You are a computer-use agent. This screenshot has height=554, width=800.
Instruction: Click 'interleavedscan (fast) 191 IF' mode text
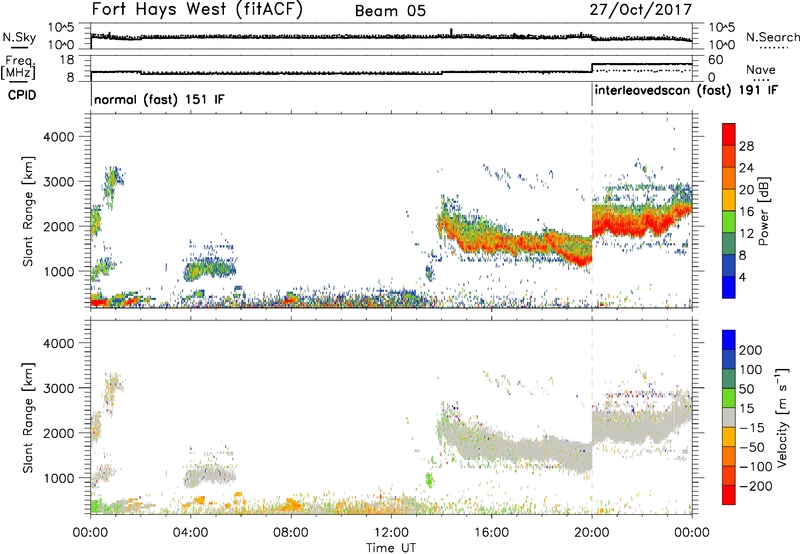click(687, 90)
